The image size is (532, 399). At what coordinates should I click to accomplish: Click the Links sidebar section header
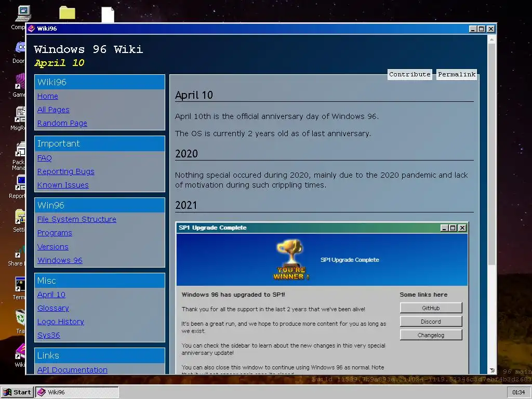tap(100, 355)
